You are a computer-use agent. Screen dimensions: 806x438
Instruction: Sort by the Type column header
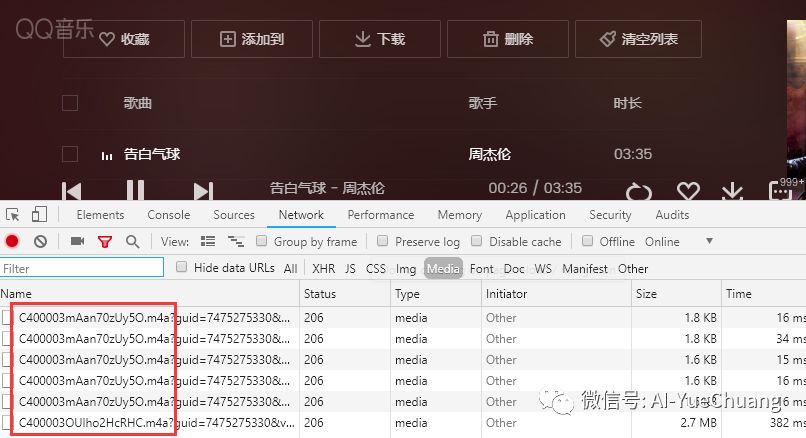click(436, 294)
